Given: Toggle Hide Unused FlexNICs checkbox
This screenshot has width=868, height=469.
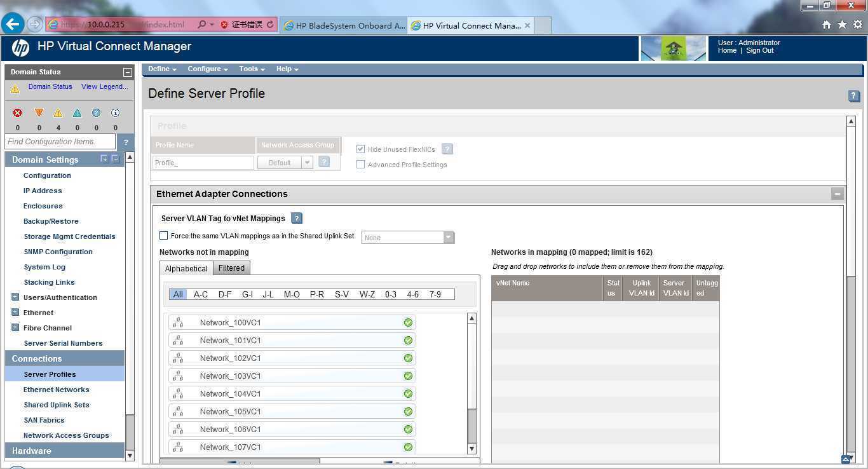Looking at the screenshot, I should click(x=361, y=149).
